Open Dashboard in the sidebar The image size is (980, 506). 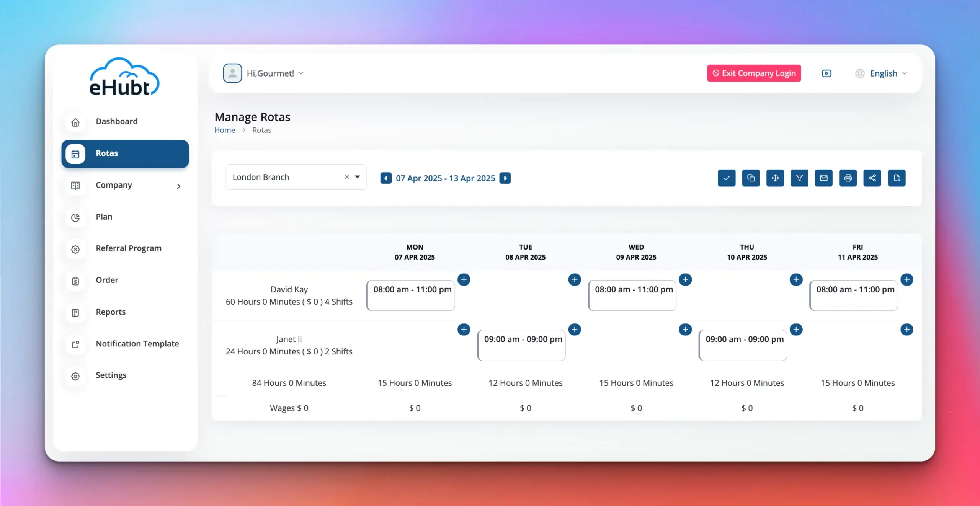[125, 121]
